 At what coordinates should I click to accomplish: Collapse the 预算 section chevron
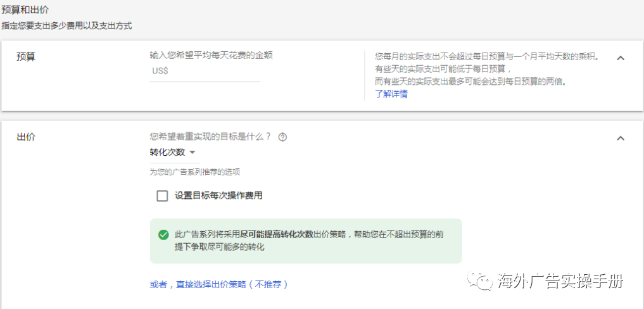[621, 58]
